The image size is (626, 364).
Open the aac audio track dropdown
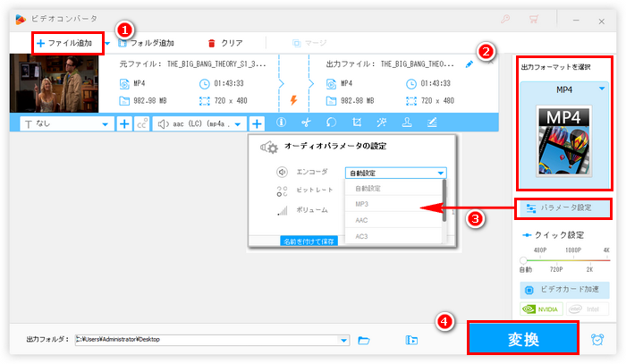pos(238,123)
